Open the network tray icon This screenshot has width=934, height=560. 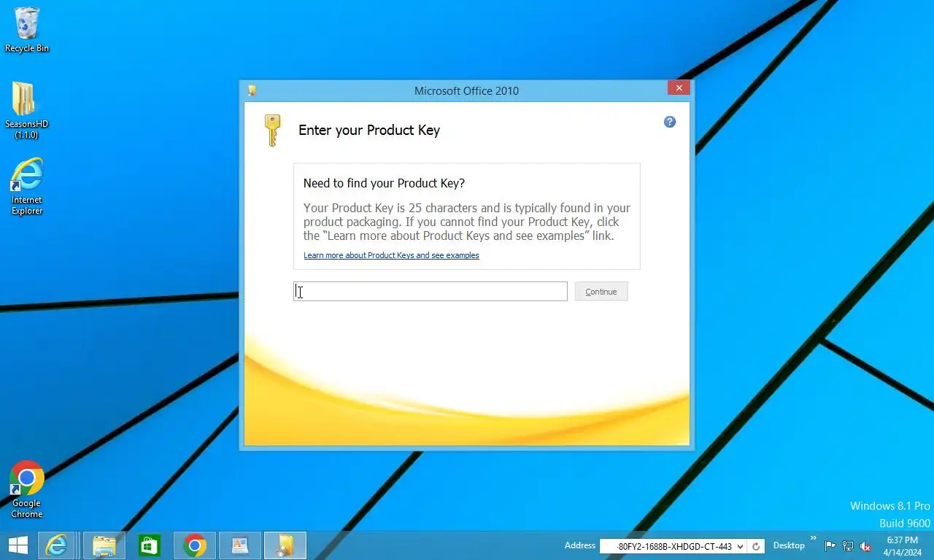click(x=848, y=546)
